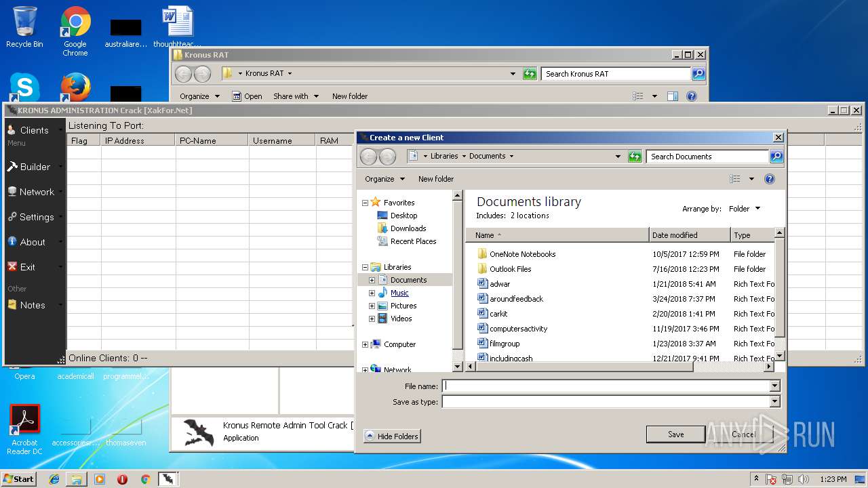Click the Cancel button in dialog
Image resolution: width=868 pixels, height=488 pixels.
[x=743, y=434]
